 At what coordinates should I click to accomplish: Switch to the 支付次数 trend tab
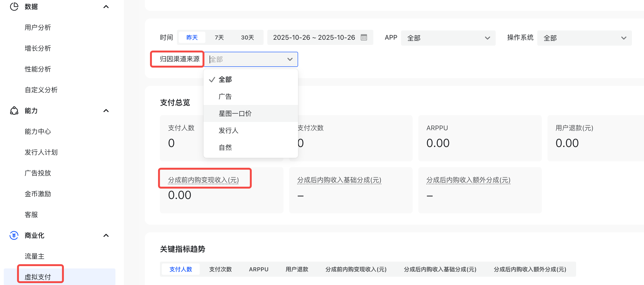(x=220, y=269)
